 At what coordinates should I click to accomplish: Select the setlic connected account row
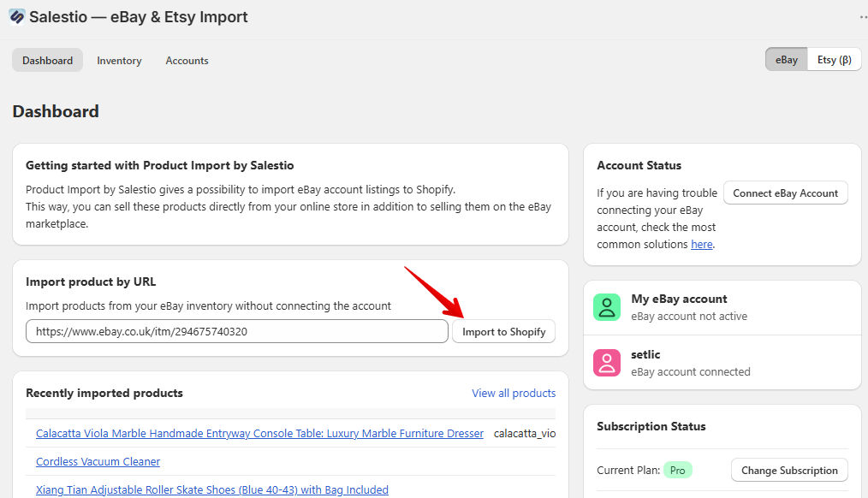click(722, 363)
